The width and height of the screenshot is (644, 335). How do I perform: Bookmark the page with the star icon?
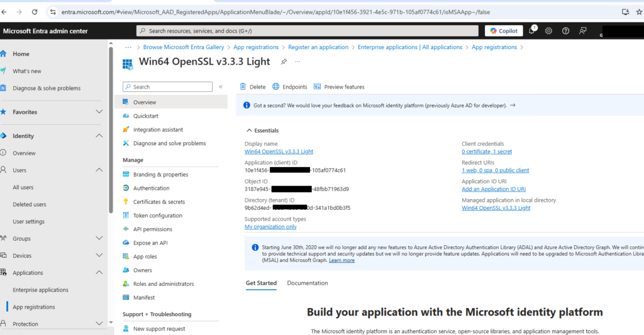(x=639, y=13)
